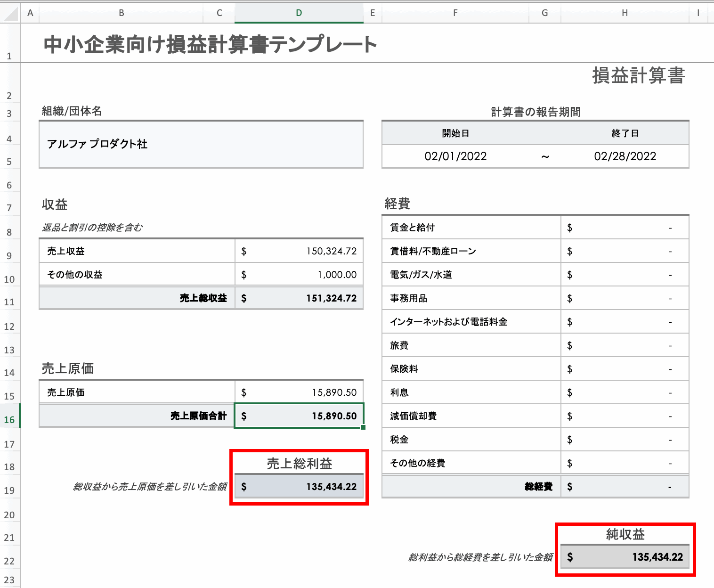714x588 pixels.
Task: Click the 総経費 total expenses cell
Action: (625, 486)
